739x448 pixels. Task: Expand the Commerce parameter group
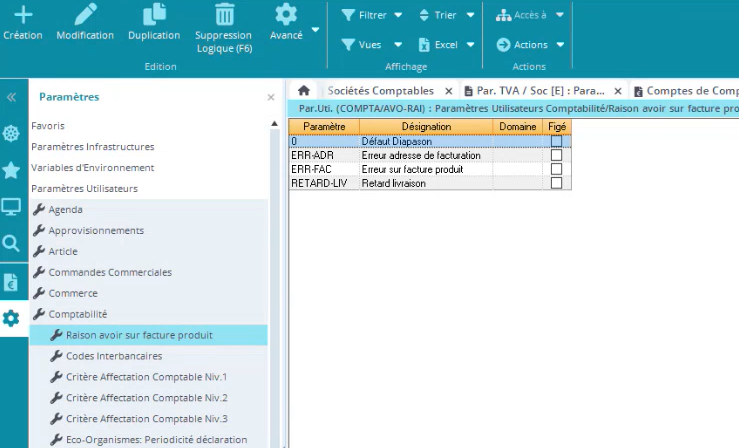click(x=148, y=293)
